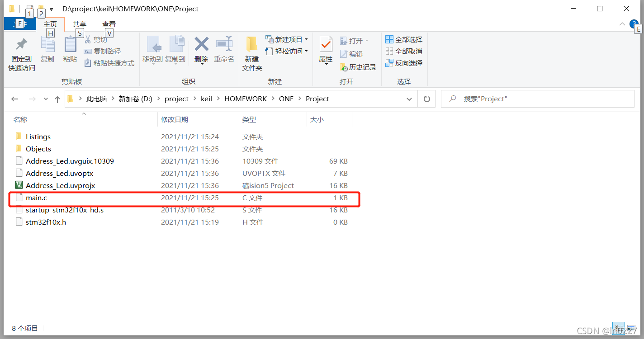The width and height of the screenshot is (644, 339).
Task: Click 复制路径 (Copy path)
Action: pyautogui.click(x=102, y=52)
